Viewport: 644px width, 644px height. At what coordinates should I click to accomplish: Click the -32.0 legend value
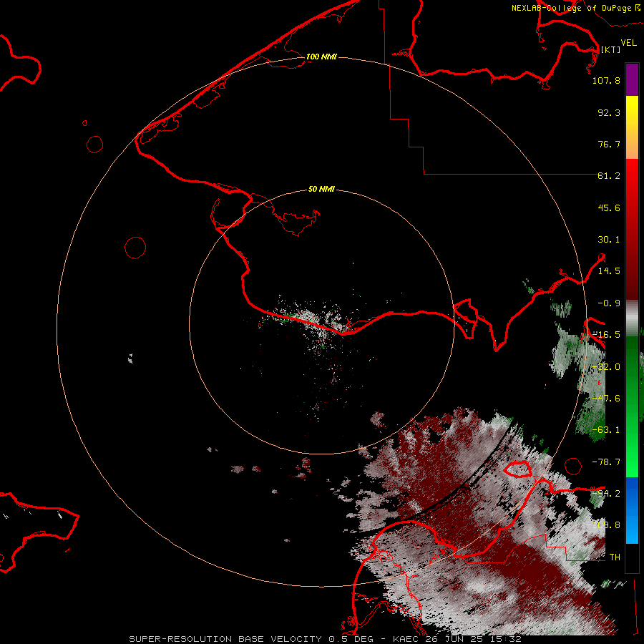606,367
